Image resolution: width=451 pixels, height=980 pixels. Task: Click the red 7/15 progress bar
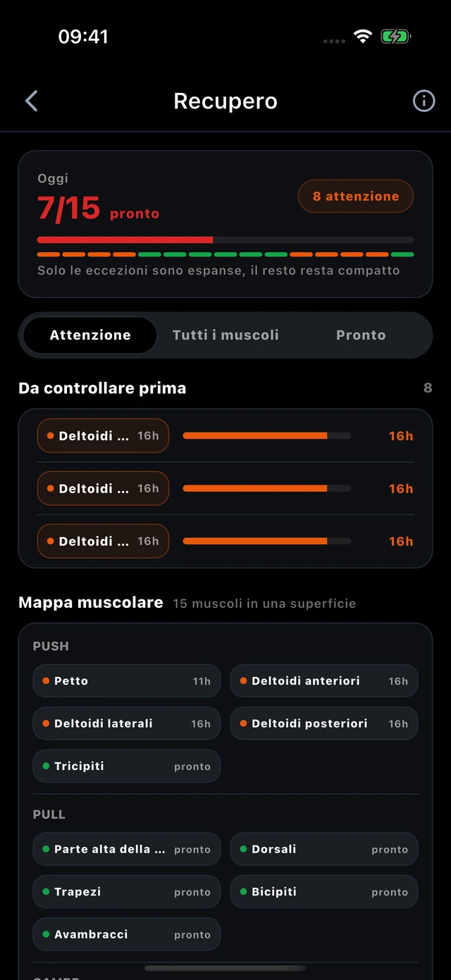pyautogui.click(x=225, y=240)
